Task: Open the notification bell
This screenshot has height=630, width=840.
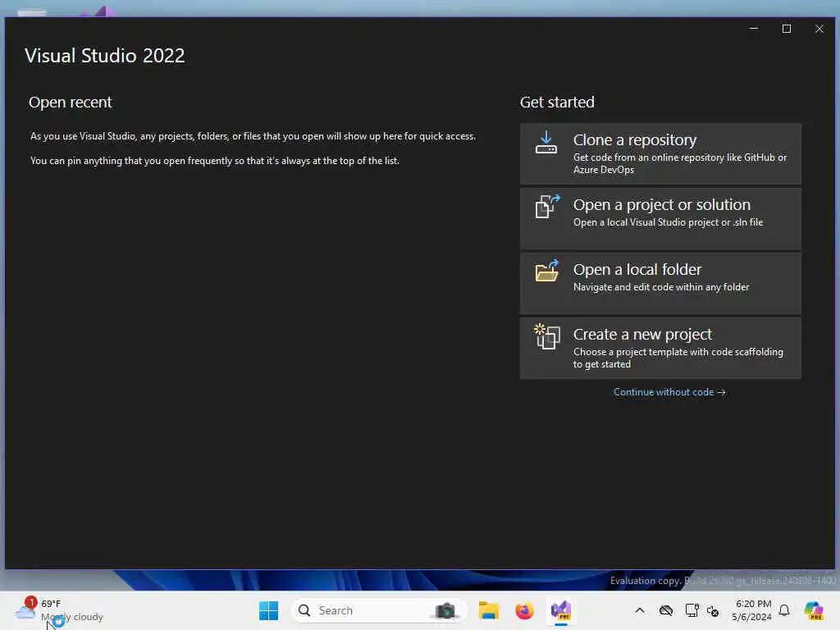Action: tap(784, 610)
